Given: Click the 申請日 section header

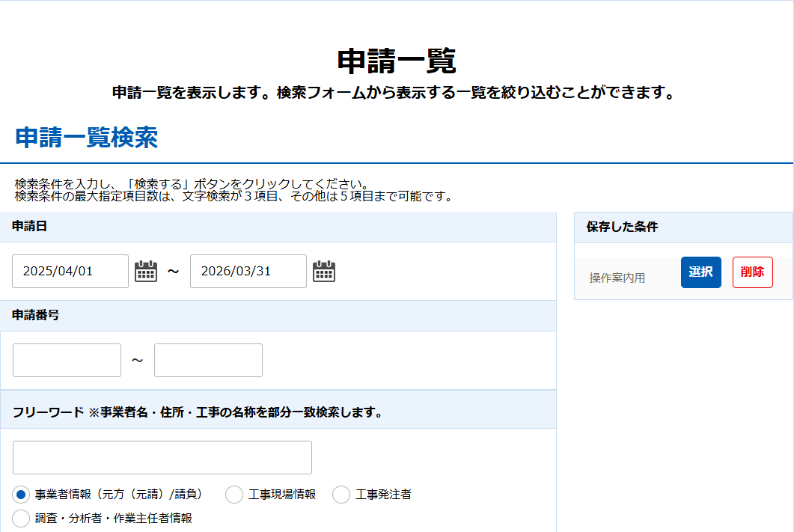Looking at the screenshot, I should tap(278, 227).
